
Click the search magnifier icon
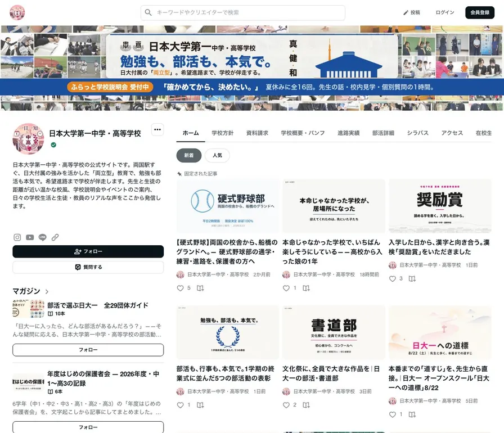pyautogui.click(x=148, y=12)
